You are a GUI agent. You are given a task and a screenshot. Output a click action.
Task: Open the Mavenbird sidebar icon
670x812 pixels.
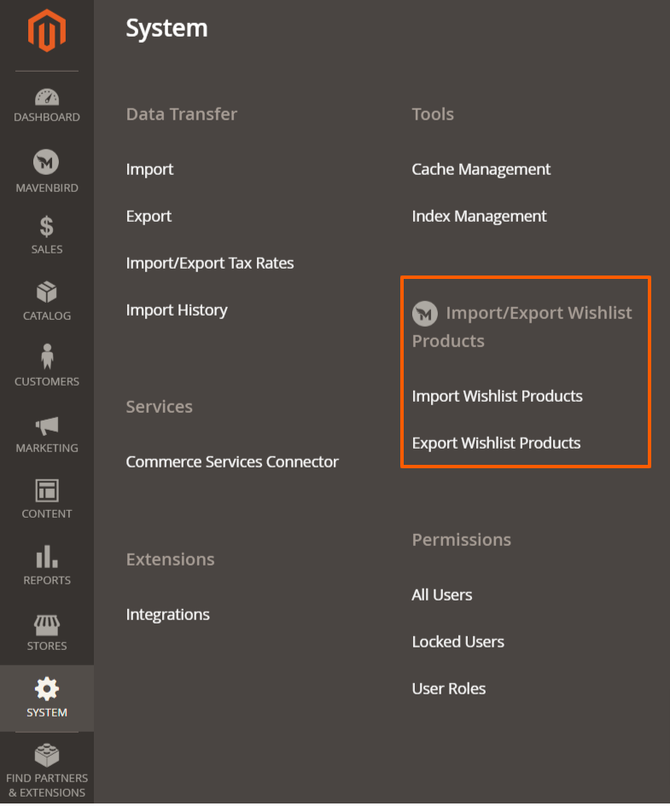[46, 162]
